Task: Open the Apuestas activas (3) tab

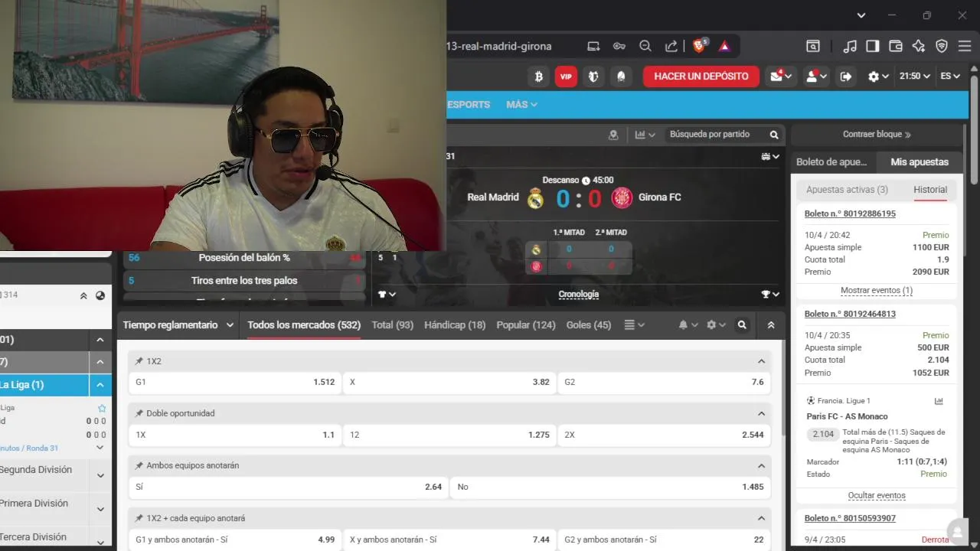Action: pos(847,190)
